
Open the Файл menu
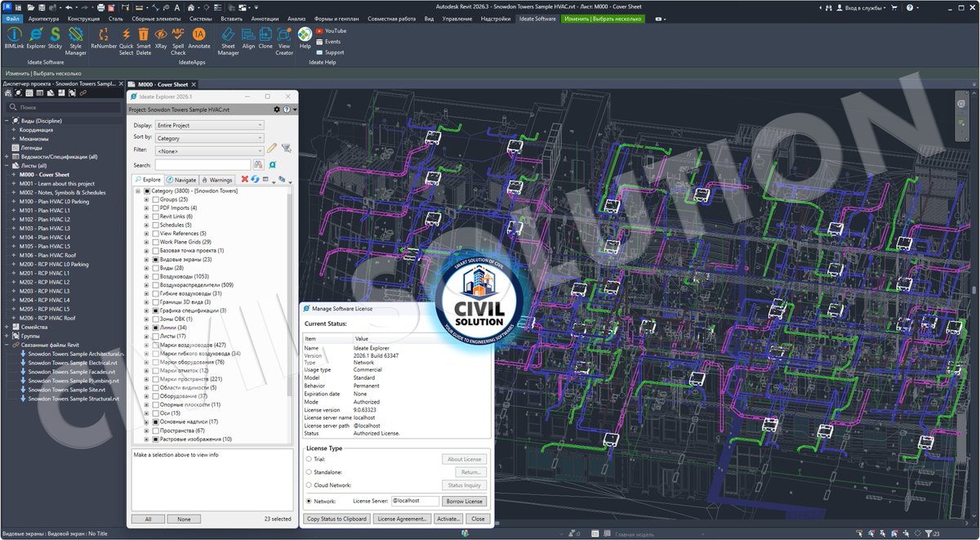coord(12,18)
